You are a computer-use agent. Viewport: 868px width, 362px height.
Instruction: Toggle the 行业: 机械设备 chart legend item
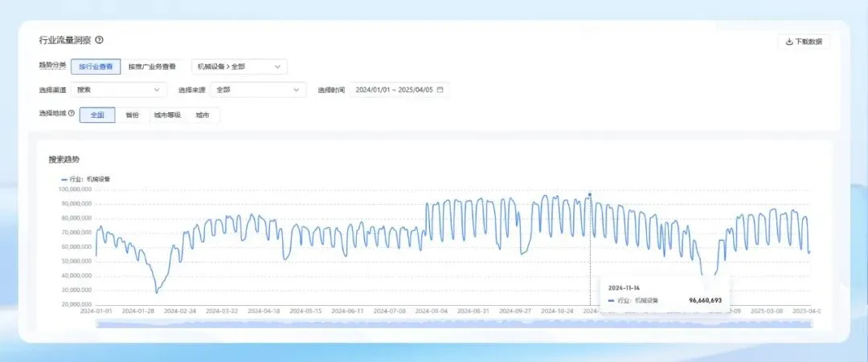pyautogui.click(x=86, y=179)
